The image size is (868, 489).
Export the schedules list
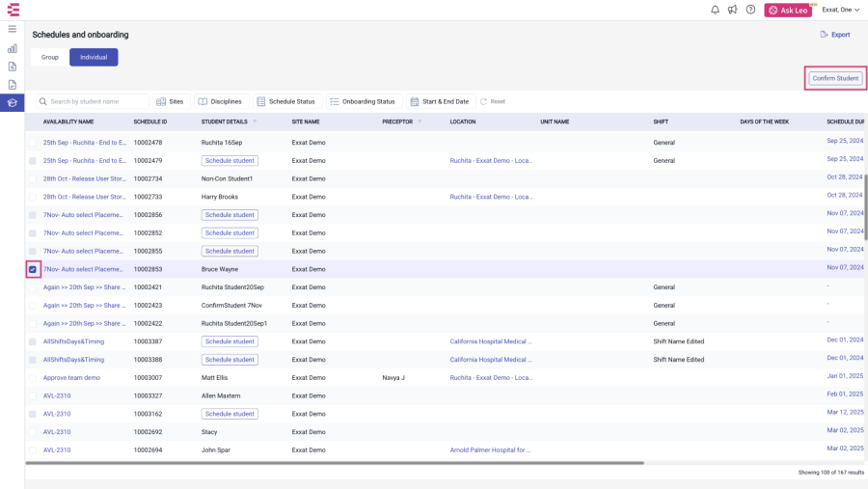pos(835,35)
